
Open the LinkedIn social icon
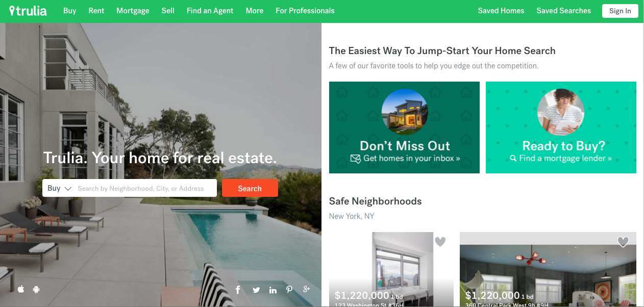[x=273, y=290]
